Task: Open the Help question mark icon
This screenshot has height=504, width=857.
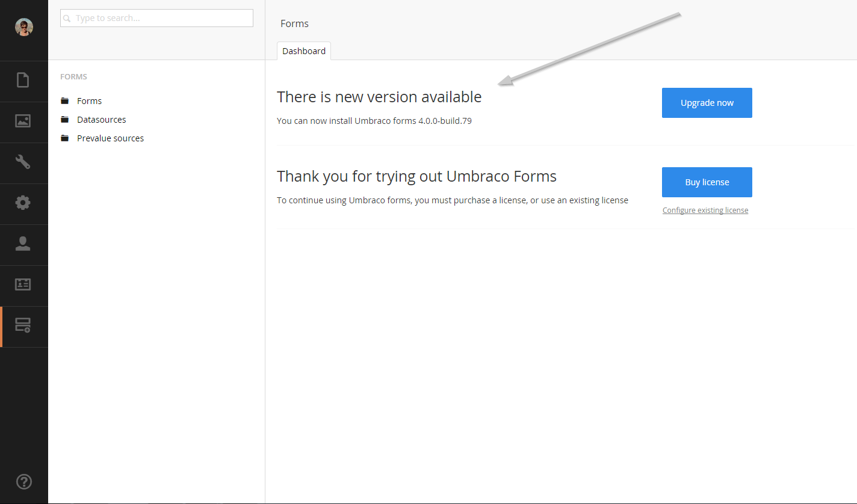Action: (23, 482)
